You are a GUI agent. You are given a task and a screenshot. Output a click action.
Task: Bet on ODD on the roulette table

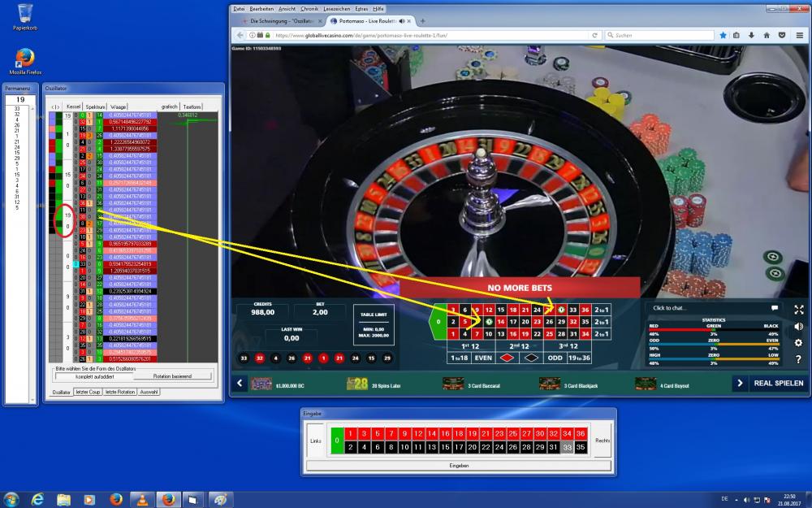[x=555, y=358]
